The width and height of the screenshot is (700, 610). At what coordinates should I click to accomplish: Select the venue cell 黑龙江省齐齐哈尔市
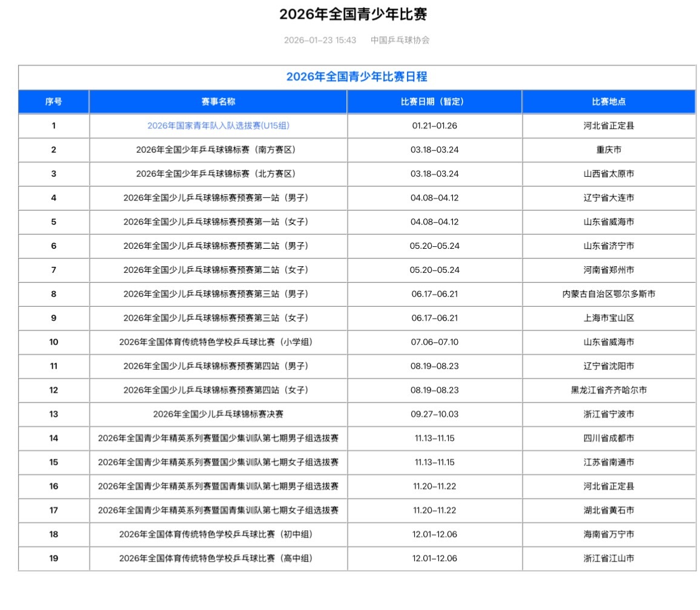coord(609,391)
